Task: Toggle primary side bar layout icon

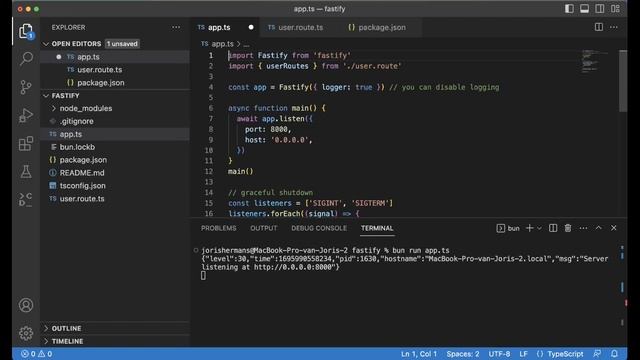Action: [x=569, y=9]
